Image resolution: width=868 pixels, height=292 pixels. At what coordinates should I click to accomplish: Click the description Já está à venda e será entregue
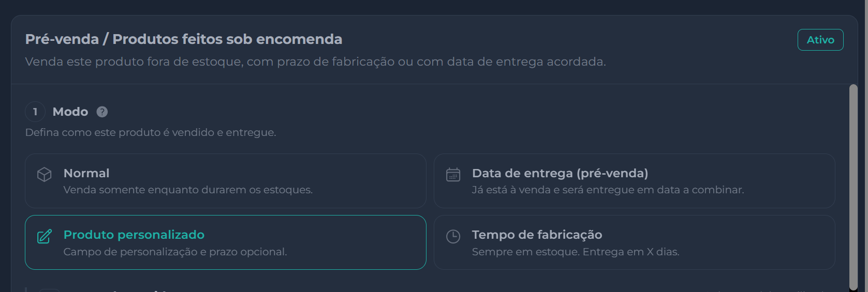click(x=608, y=190)
